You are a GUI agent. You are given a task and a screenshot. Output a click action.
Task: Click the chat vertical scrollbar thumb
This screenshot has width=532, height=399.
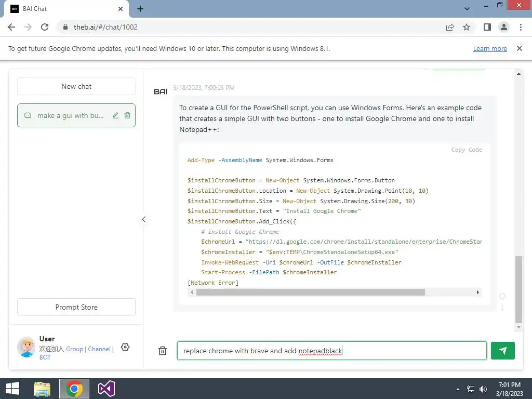pos(519,289)
